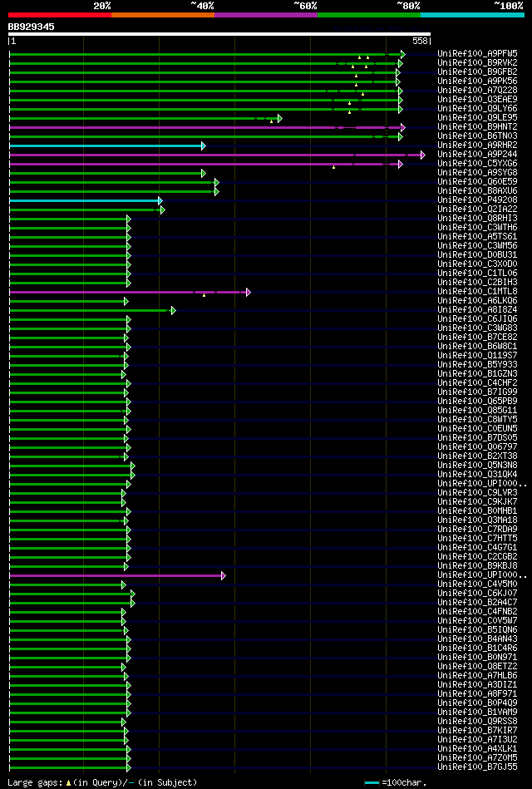Screen dimensions: 532x789
Task: Select the UniRef100_C4V5M0 label
Action: tap(478, 584)
